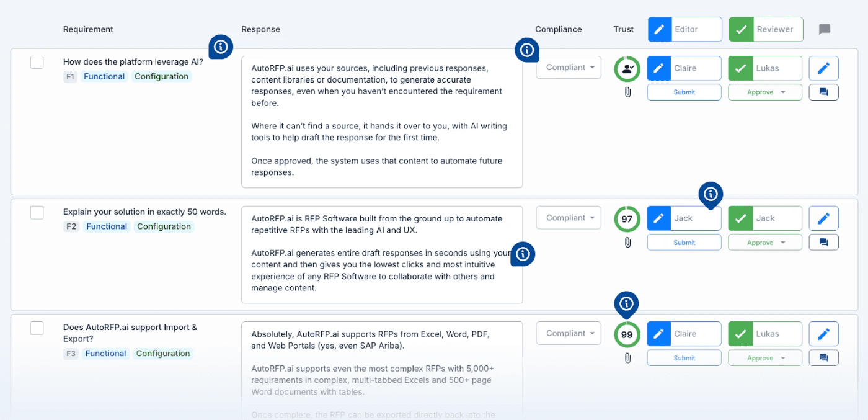This screenshot has width=868, height=420.
Task: Open the info icon above trust score 99
Action: point(626,304)
